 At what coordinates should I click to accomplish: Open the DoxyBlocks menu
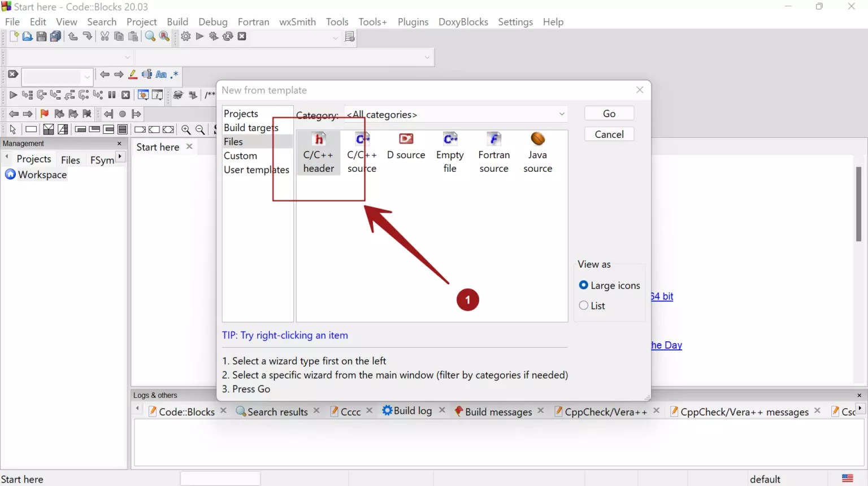pos(463,21)
